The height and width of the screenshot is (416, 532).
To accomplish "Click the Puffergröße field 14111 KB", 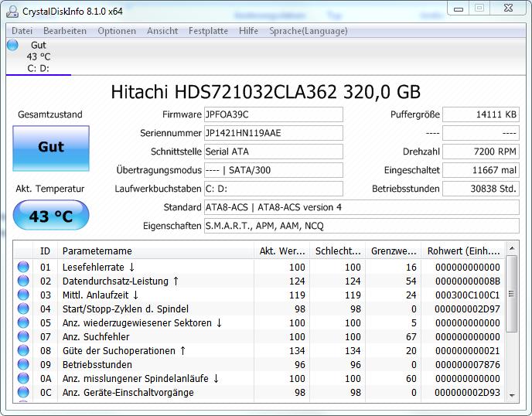I will (x=481, y=114).
